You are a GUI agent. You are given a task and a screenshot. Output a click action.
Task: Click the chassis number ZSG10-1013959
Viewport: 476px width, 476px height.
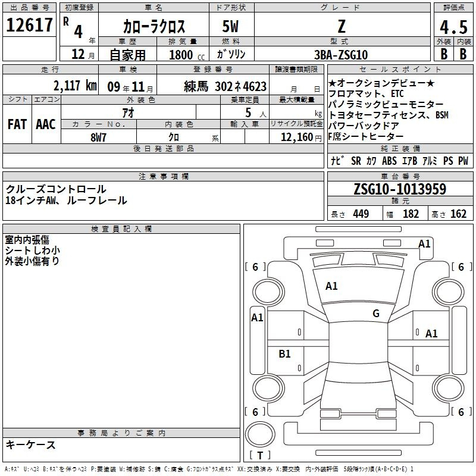pyautogui.click(x=399, y=189)
